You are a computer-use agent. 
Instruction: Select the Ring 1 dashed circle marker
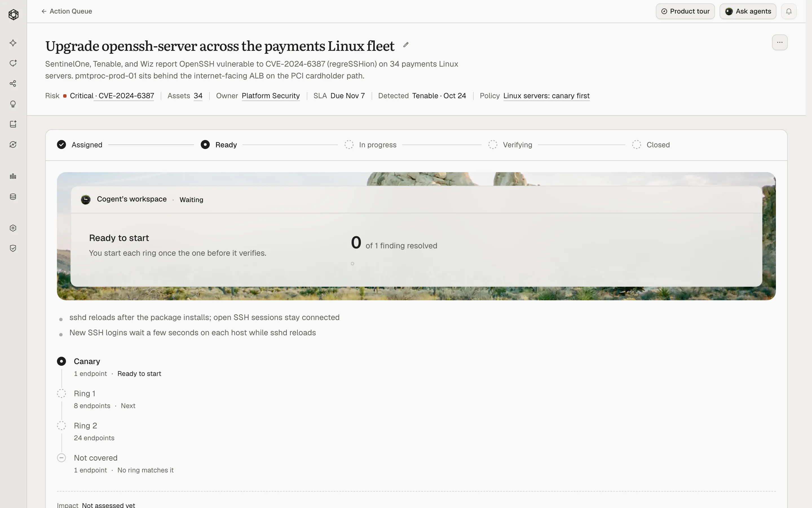pos(61,393)
